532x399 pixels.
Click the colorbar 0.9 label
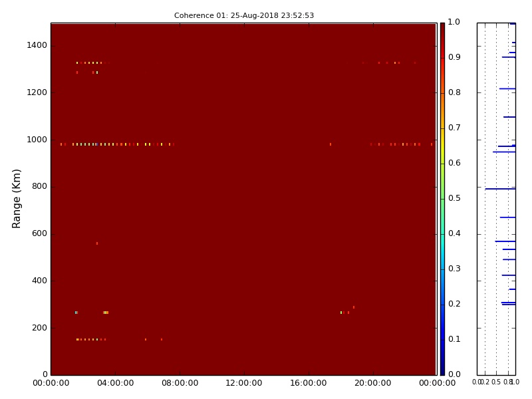454,57
